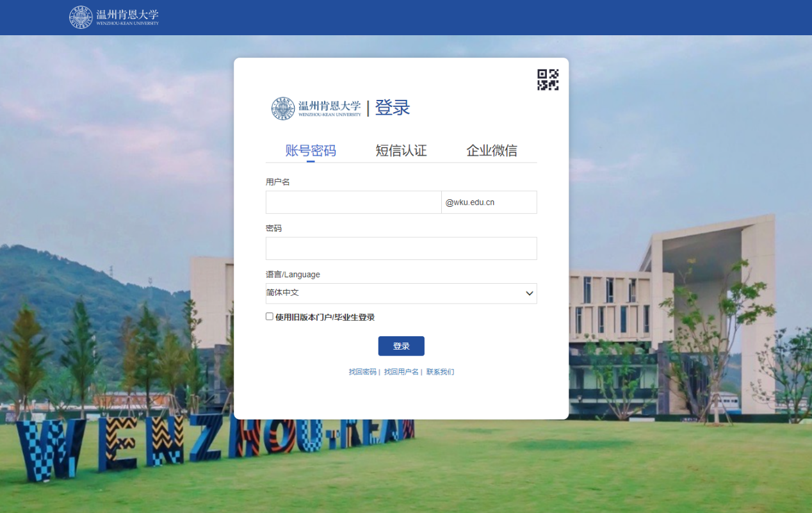Click the @wku.edu.cn domain suffix box
Image resolution: width=812 pixels, height=513 pixels.
(489, 202)
